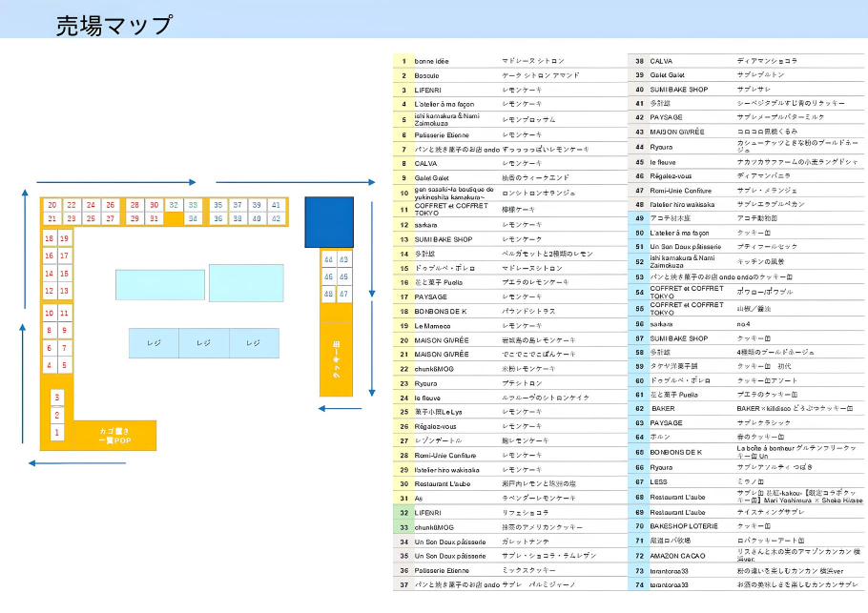868x613 pixels.
Task: Click the 売場マップ page title
Action: tap(114, 25)
